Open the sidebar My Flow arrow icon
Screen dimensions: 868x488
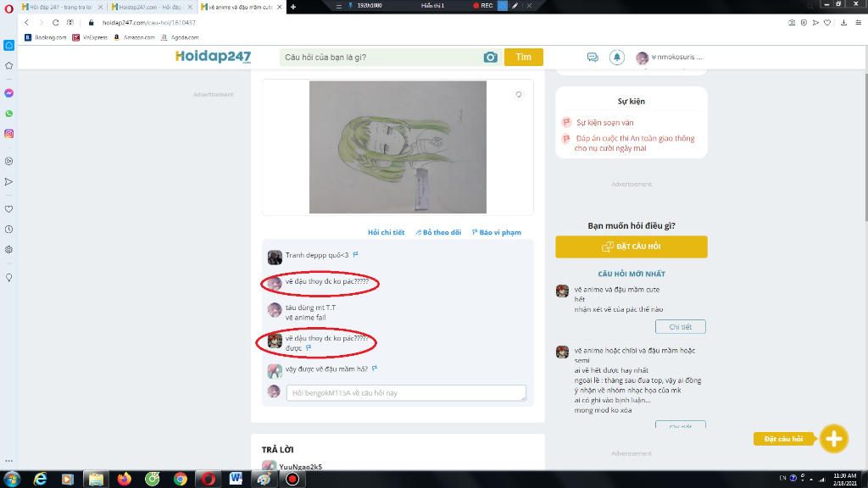(x=8, y=181)
